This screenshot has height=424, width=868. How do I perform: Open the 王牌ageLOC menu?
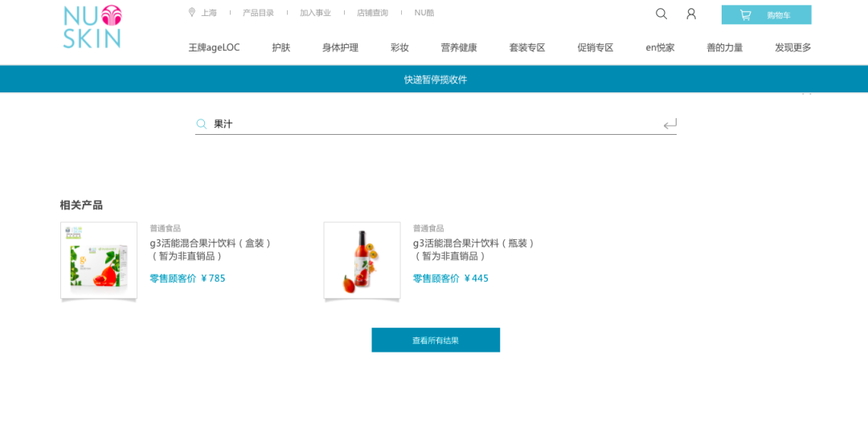click(x=215, y=47)
